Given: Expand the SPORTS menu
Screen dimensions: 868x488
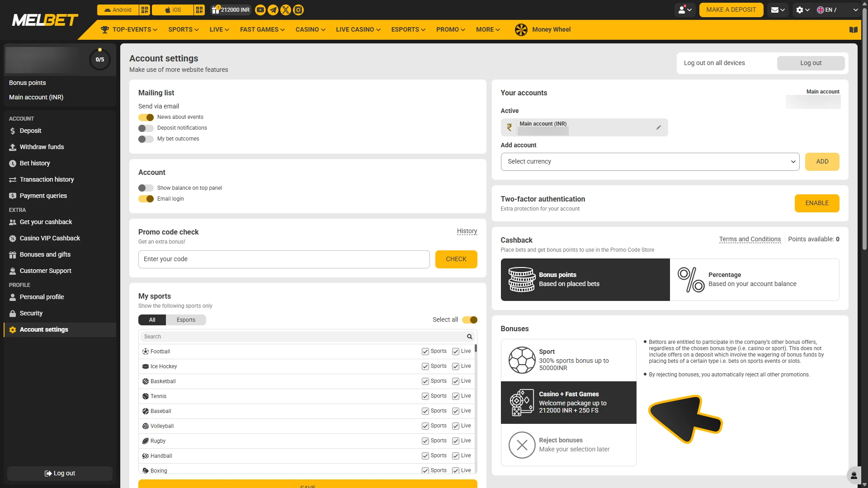Looking at the screenshot, I should [x=184, y=30].
